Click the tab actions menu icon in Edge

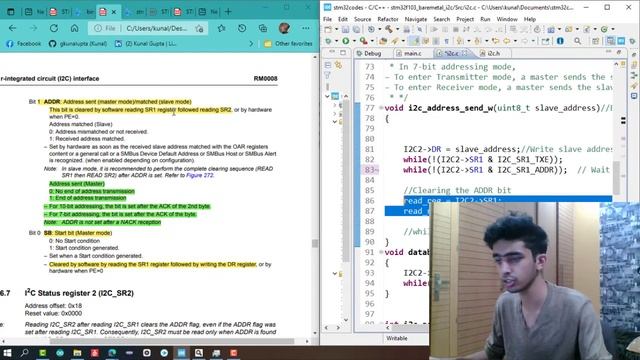[11, 12]
